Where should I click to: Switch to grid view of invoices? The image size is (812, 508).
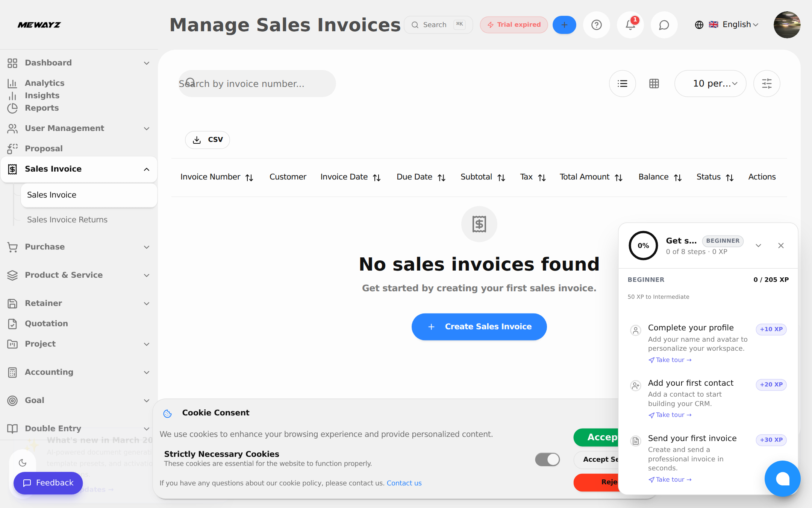pyautogui.click(x=654, y=83)
